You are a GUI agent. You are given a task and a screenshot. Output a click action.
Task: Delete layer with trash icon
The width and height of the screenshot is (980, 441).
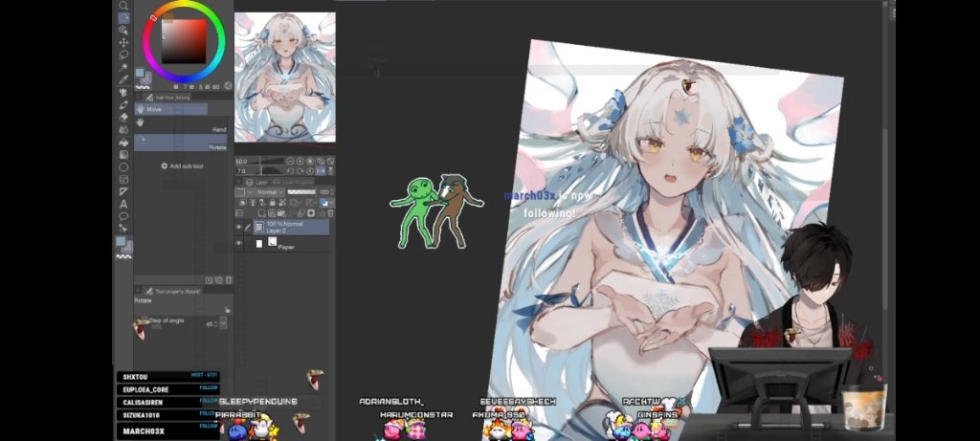(330, 213)
